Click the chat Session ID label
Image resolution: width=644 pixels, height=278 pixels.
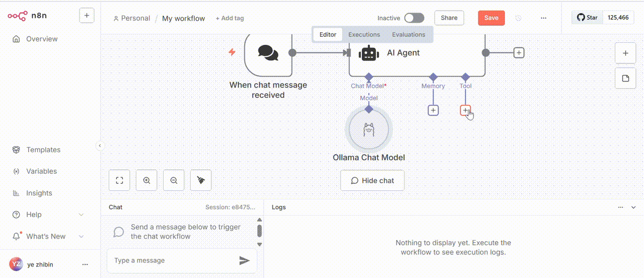230,207
